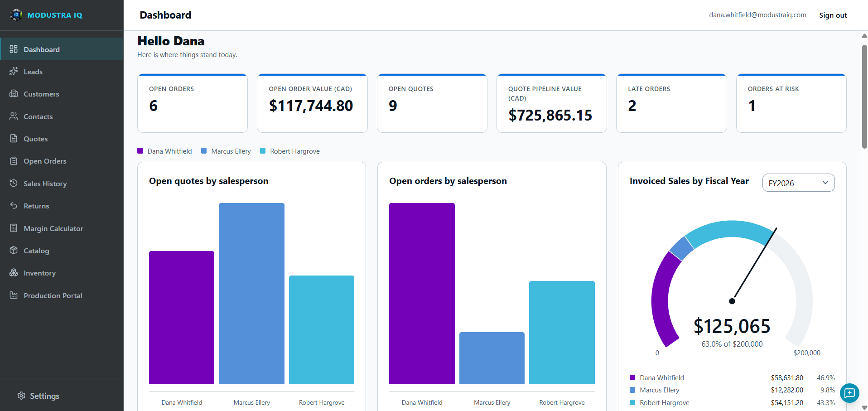Open the feedback chat bubble button
Viewport: 868px width, 411px height.
[x=849, y=393]
